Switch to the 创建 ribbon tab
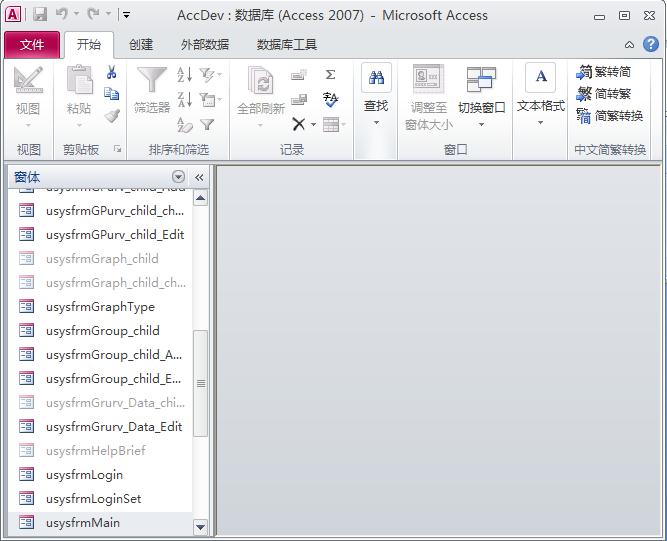The width and height of the screenshot is (667, 541). (x=141, y=44)
